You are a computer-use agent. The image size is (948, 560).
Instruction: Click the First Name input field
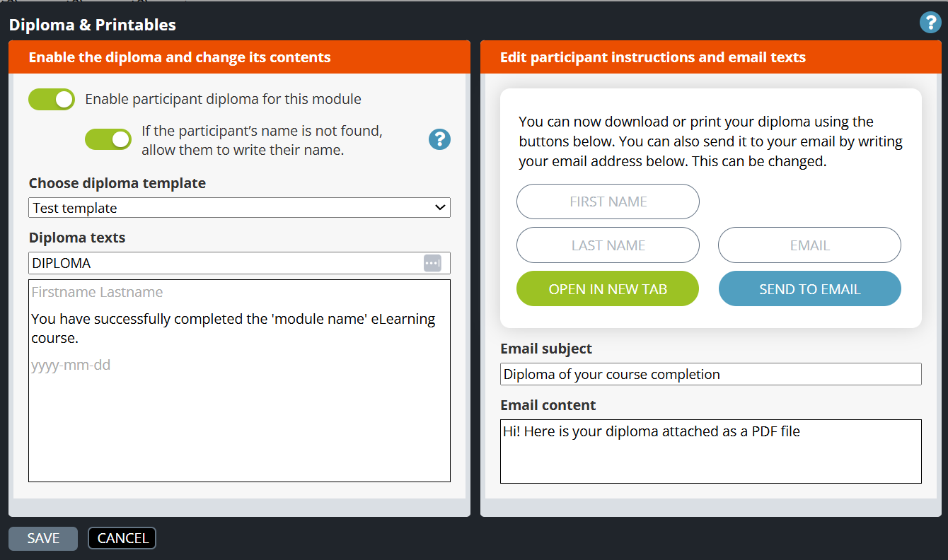pyautogui.click(x=608, y=202)
